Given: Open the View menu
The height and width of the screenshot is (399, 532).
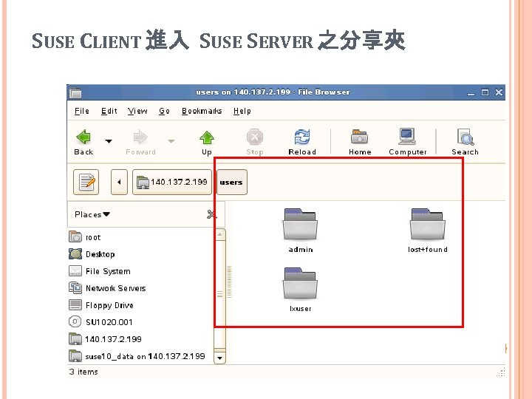Looking at the screenshot, I should click(137, 111).
